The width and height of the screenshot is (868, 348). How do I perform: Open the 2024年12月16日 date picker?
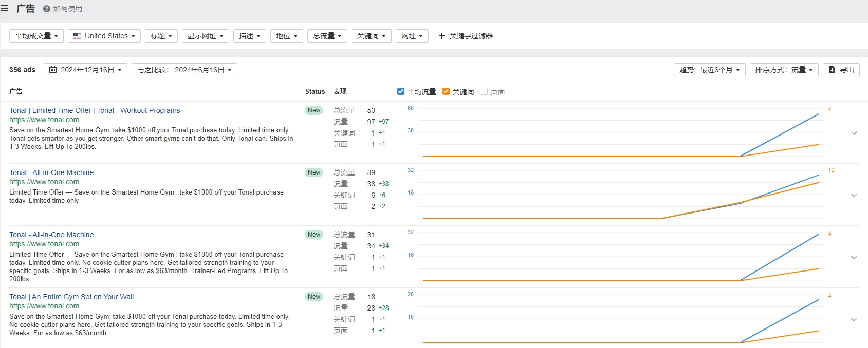tap(85, 70)
